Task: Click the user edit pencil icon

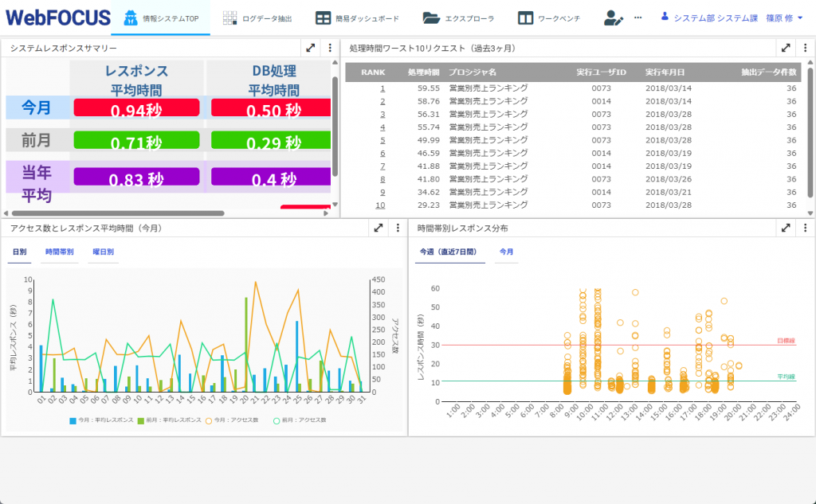Action: coord(613,18)
